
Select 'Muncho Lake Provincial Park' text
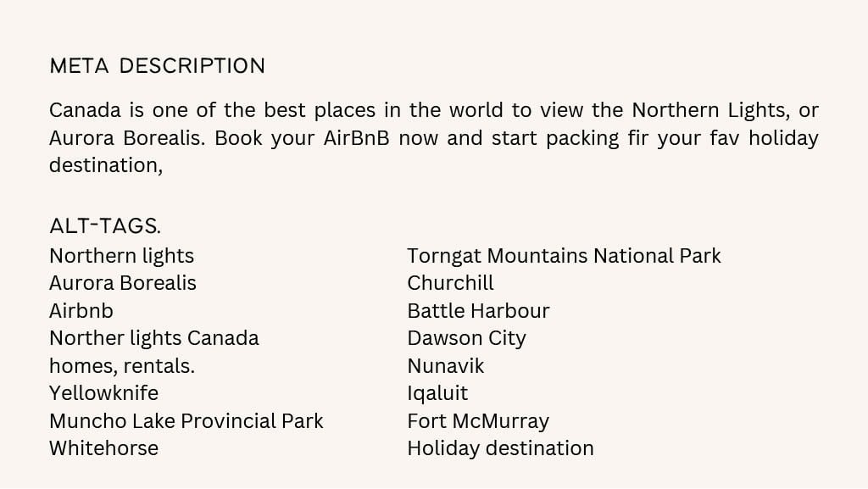186,421
